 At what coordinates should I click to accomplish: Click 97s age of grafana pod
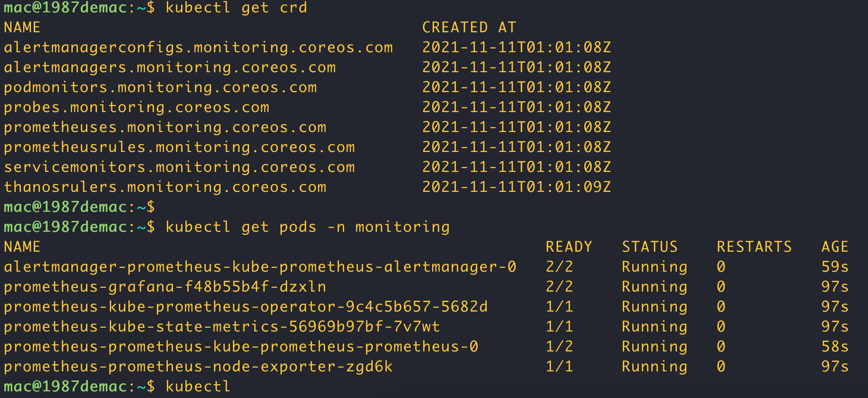click(x=835, y=287)
